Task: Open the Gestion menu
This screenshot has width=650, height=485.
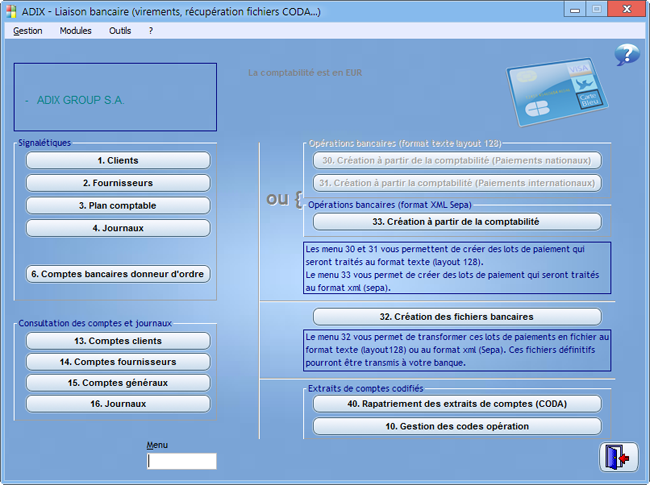Action: point(28,31)
